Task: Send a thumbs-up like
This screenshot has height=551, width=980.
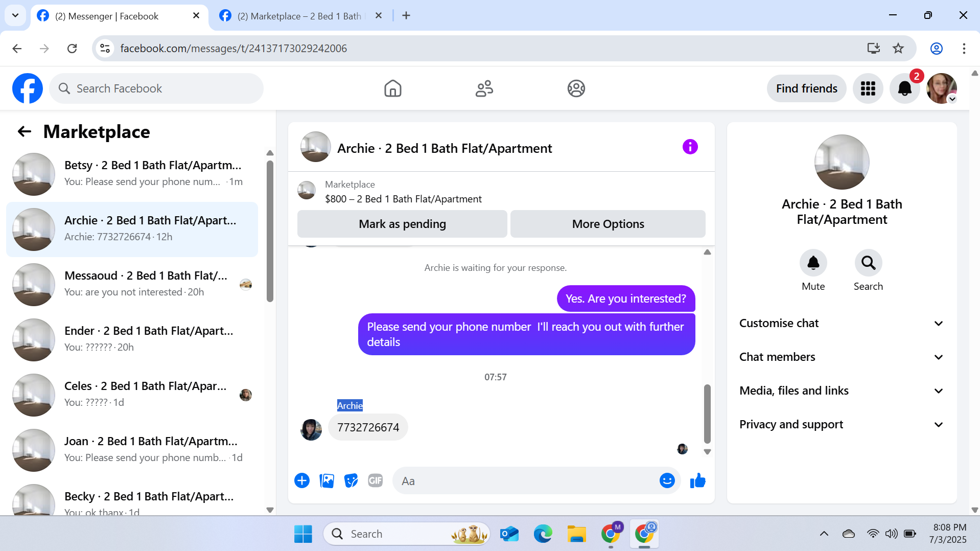Action: [697, 480]
